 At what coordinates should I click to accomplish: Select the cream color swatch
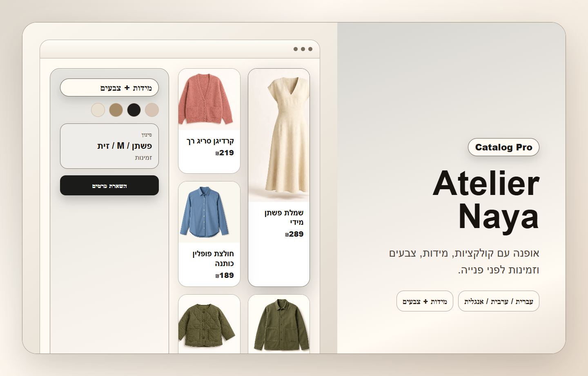click(98, 110)
